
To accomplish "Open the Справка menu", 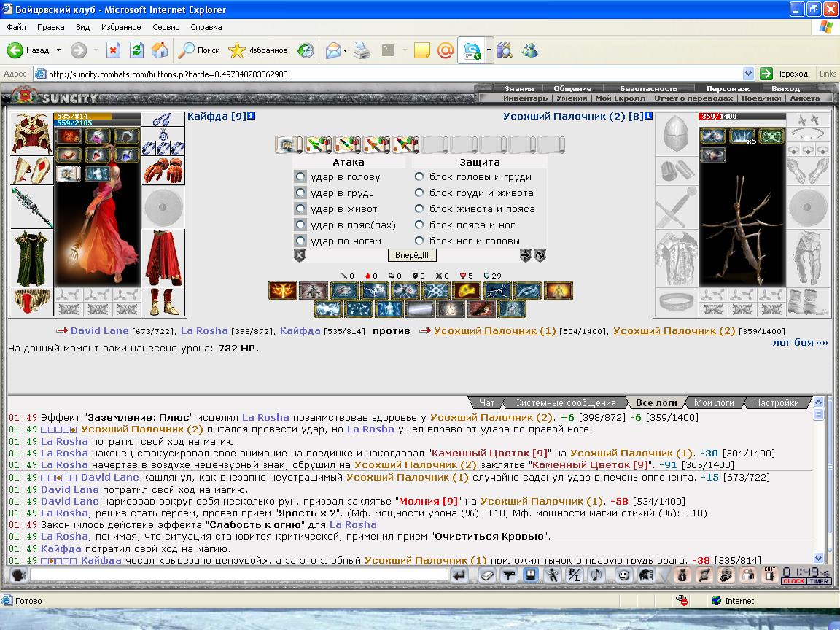I will pyautogui.click(x=206, y=27).
